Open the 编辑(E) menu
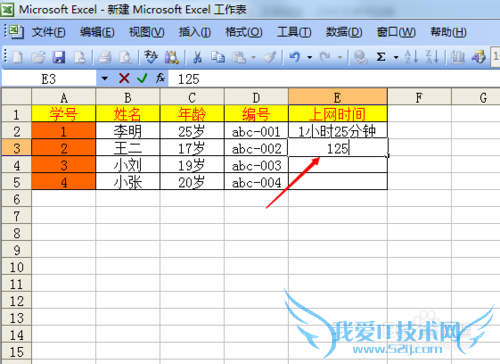Viewport: 500px width, 364px height. pyautogui.click(x=97, y=32)
